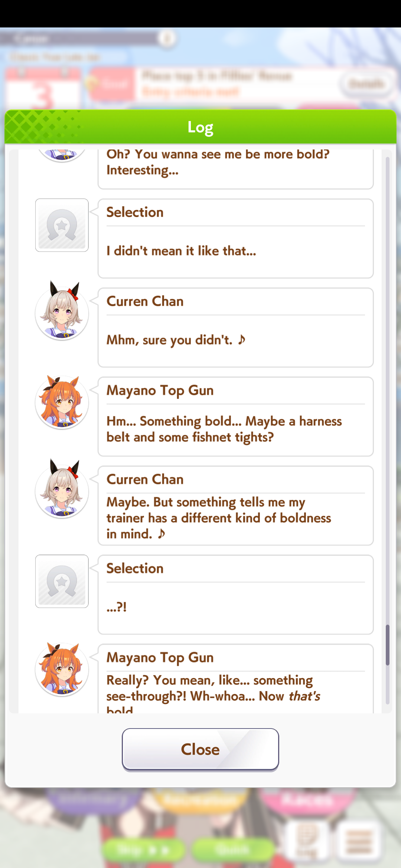Viewport: 401px width, 868px height.
Task: Select 'Hm... Something bold...' message
Action: 224,429
